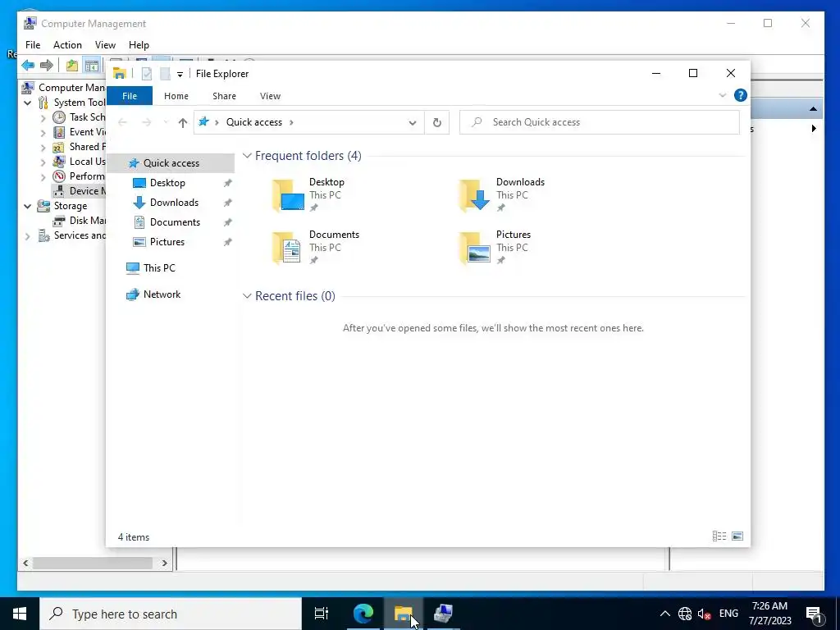The image size is (840, 630).
Task: Select Documents in the navigation pane
Action: click(175, 222)
